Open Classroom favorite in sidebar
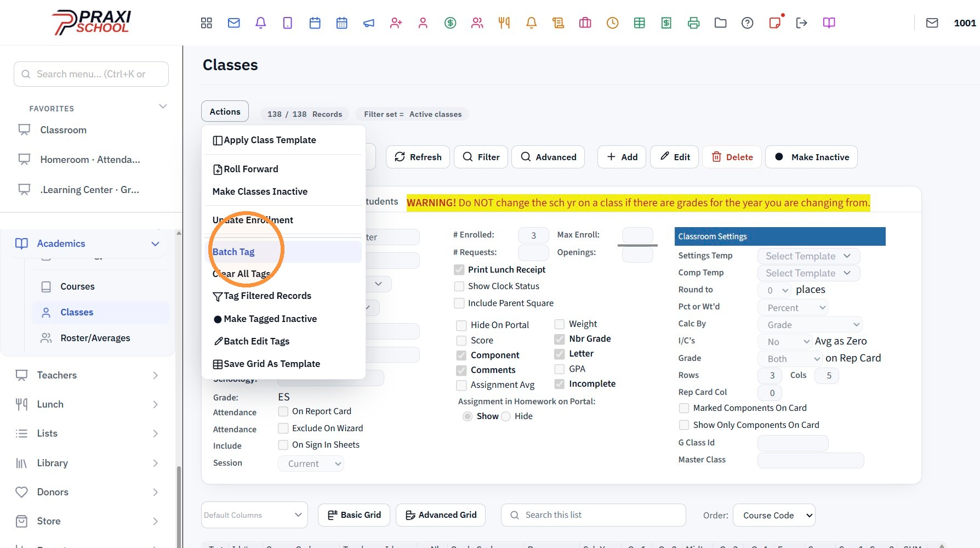Screen dimensions: 980x548 [x=63, y=131]
